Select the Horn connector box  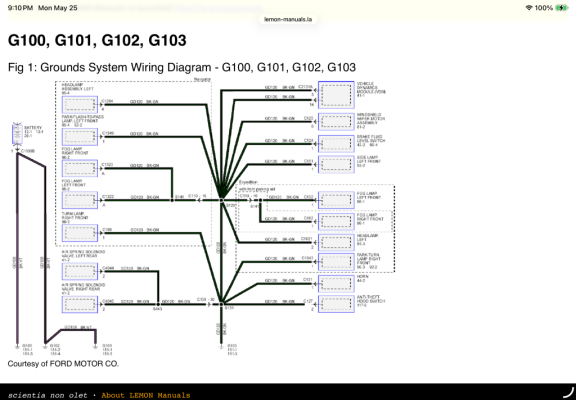[336, 284]
